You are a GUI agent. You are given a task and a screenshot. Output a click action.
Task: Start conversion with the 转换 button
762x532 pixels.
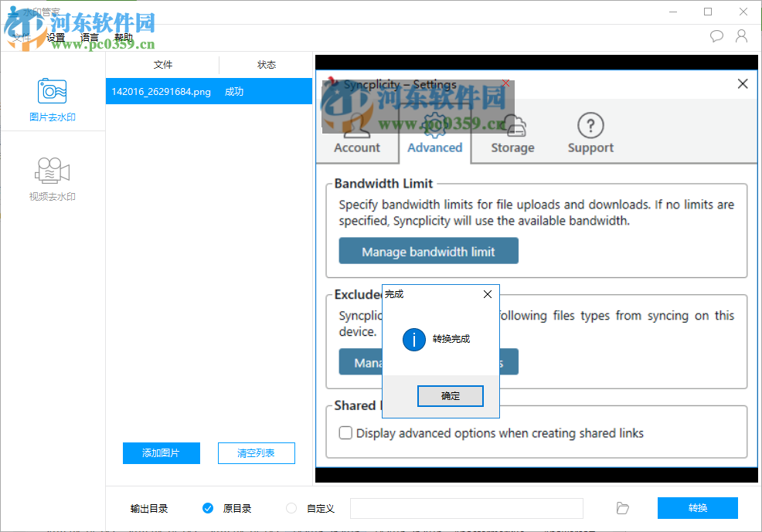[697, 508]
